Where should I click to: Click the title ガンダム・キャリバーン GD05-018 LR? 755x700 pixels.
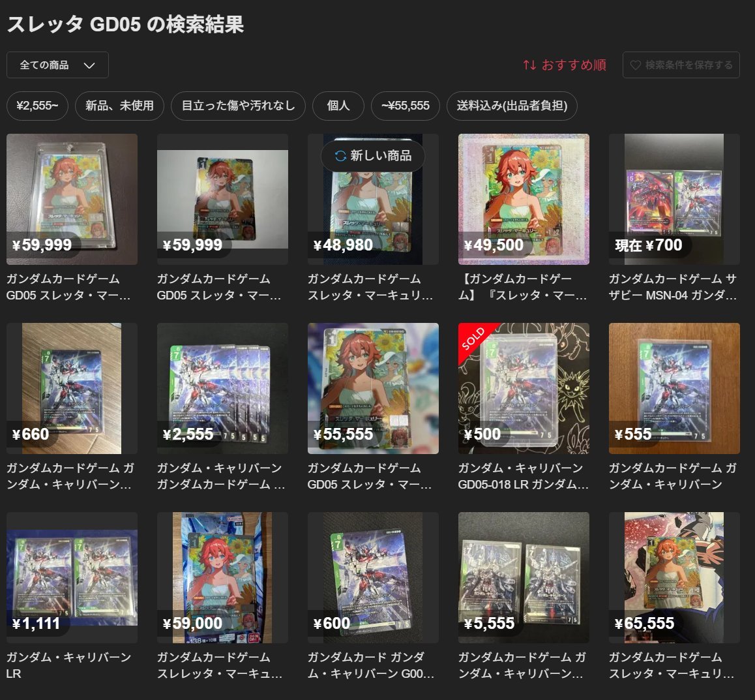(523, 476)
